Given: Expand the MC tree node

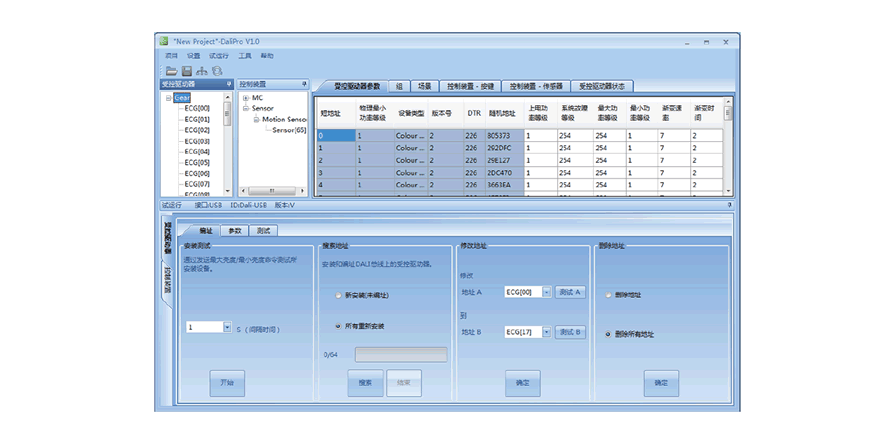Looking at the screenshot, I should 245,98.
